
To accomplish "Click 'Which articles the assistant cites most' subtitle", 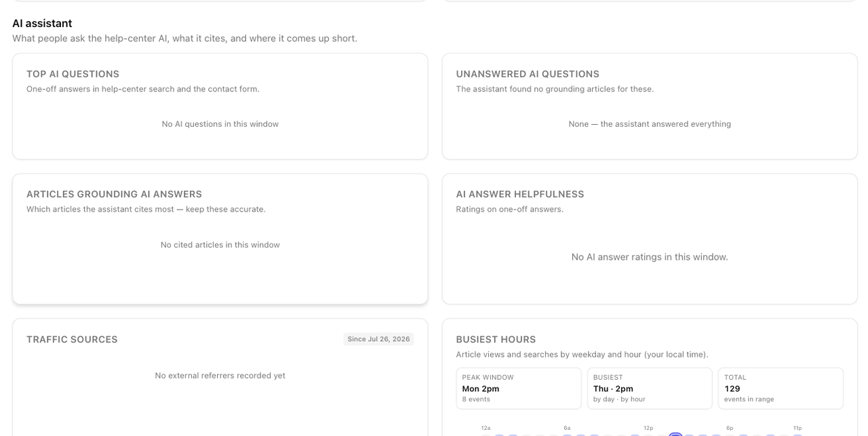I will click(146, 209).
